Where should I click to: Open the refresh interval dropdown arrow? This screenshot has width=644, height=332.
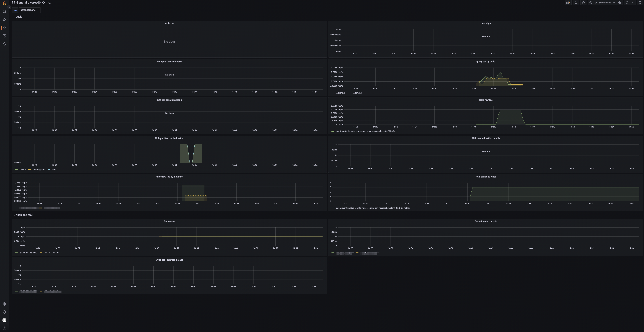pos(633,3)
